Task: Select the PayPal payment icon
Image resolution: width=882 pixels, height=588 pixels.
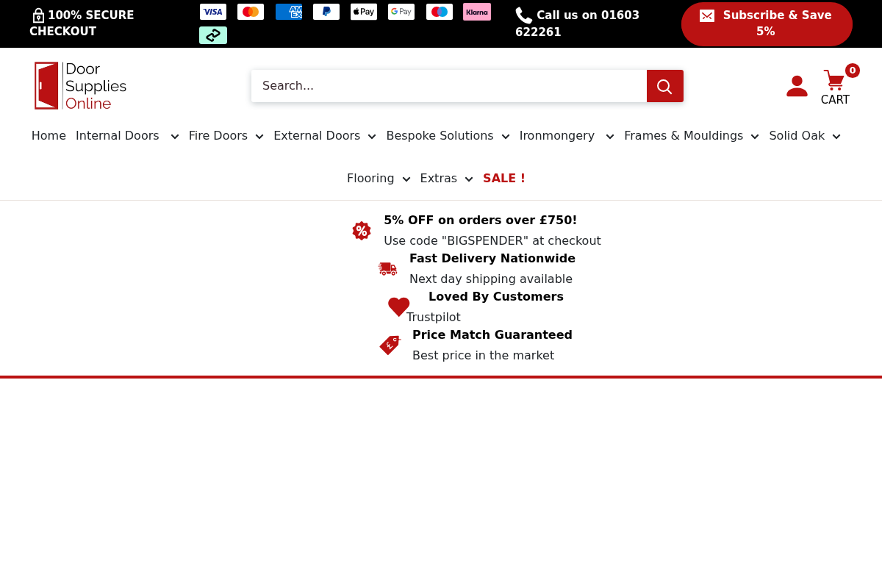Action: coord(326,11)
